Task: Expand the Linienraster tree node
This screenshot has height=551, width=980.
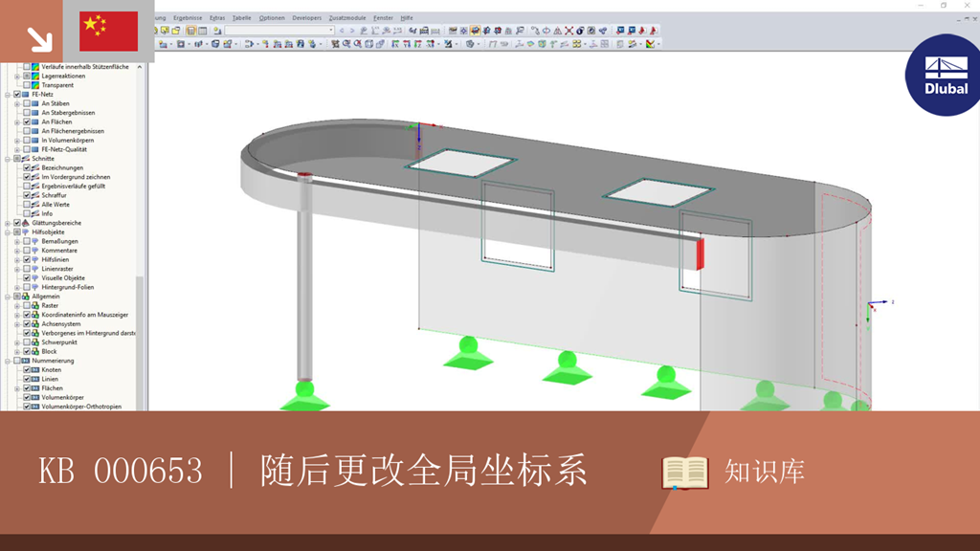Action: 17,269
